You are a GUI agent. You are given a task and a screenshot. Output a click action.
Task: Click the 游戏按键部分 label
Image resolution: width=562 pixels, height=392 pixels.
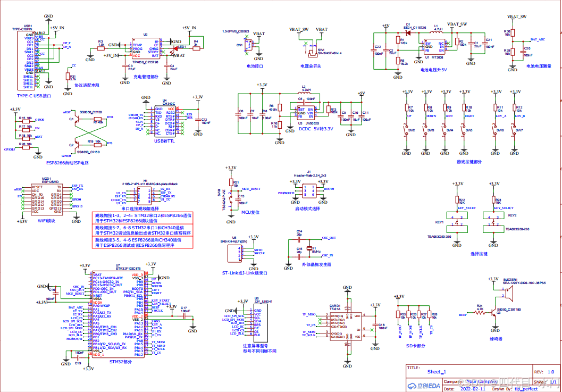coord(469,162)
